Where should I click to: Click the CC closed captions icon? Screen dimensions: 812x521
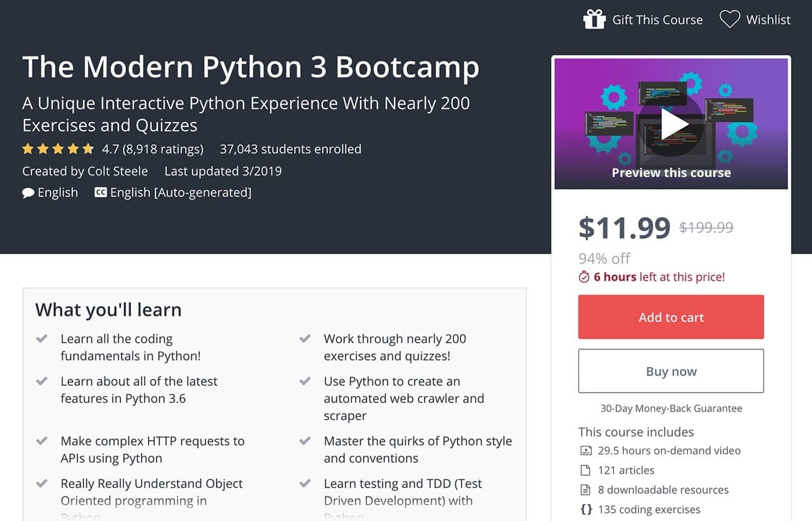[x=101, y=193]
